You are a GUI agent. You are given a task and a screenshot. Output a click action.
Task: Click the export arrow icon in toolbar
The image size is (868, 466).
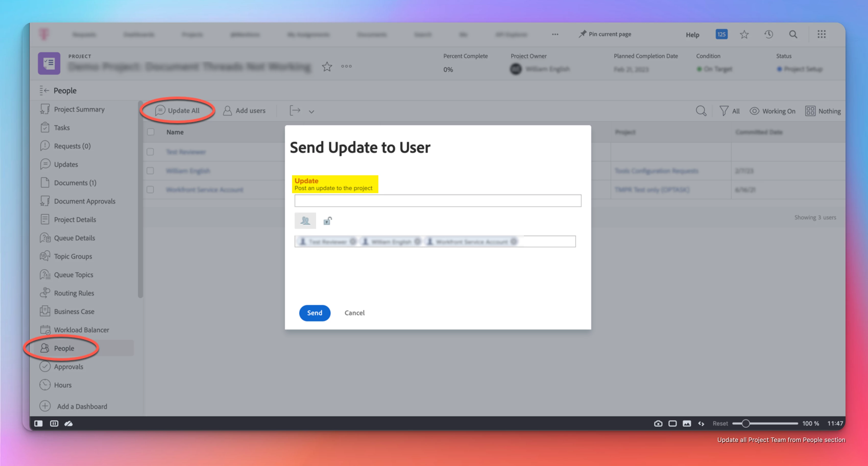(x=295, y=111)
